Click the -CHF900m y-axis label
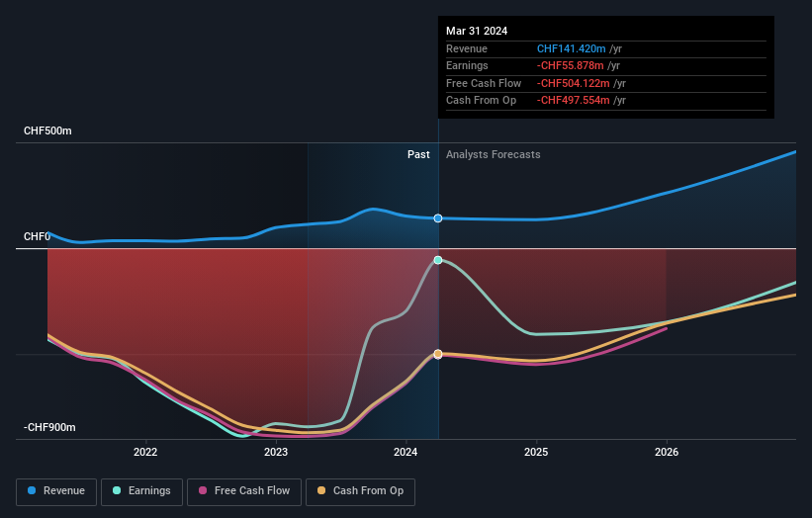812x518 pixels. (49, 427)
